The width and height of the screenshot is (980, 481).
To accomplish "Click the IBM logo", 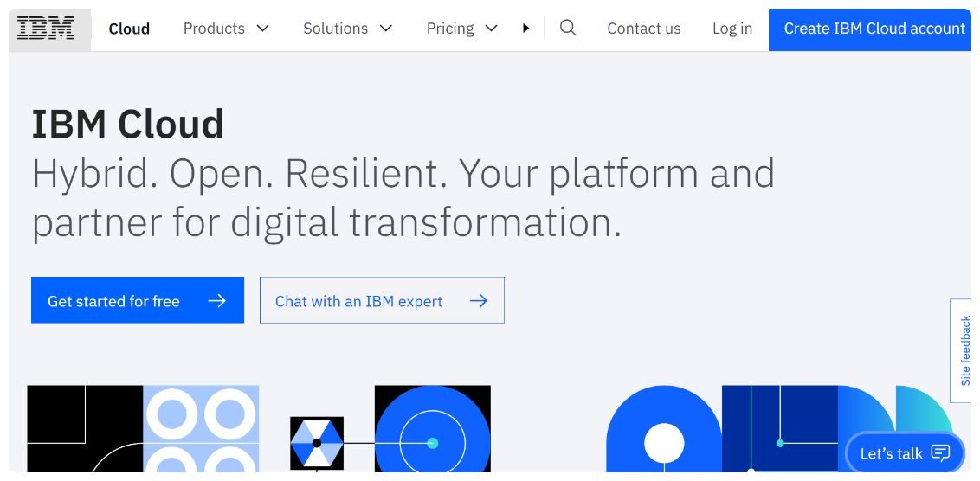I will coord(46,29).
